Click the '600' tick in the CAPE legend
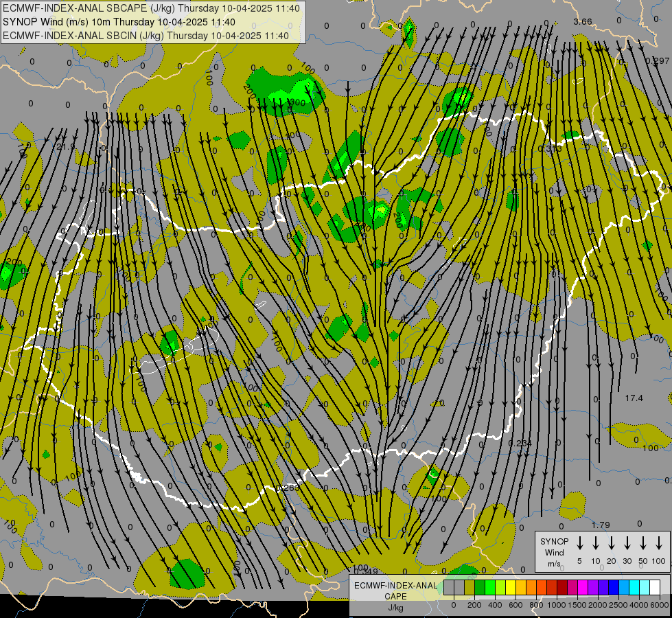The height and width of the screenshot is (618, 672). pyautogui.click(x=515, y=605)
